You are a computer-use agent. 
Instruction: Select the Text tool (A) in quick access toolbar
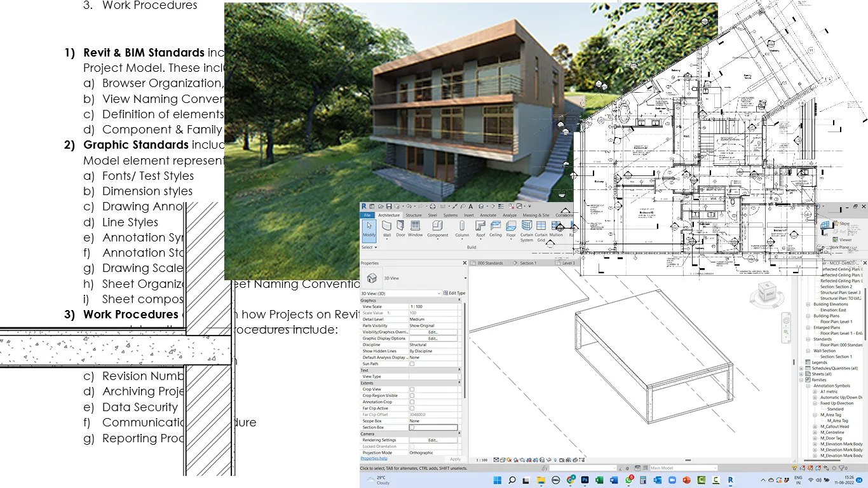click(471, 207)
